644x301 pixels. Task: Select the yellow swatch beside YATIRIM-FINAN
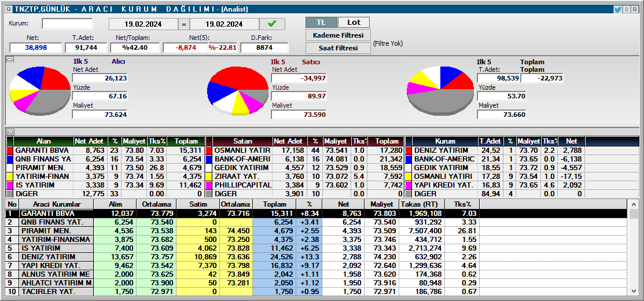click(10, 176)
